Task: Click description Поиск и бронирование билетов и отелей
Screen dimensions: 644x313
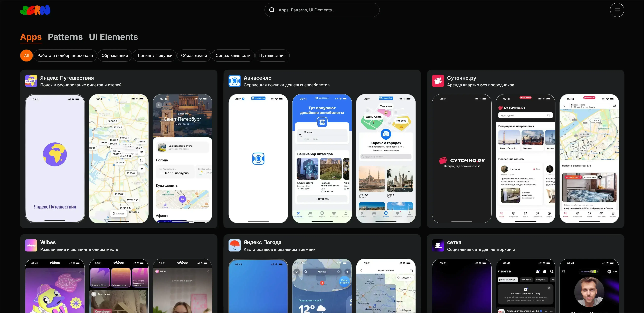Action: [81, 85]
